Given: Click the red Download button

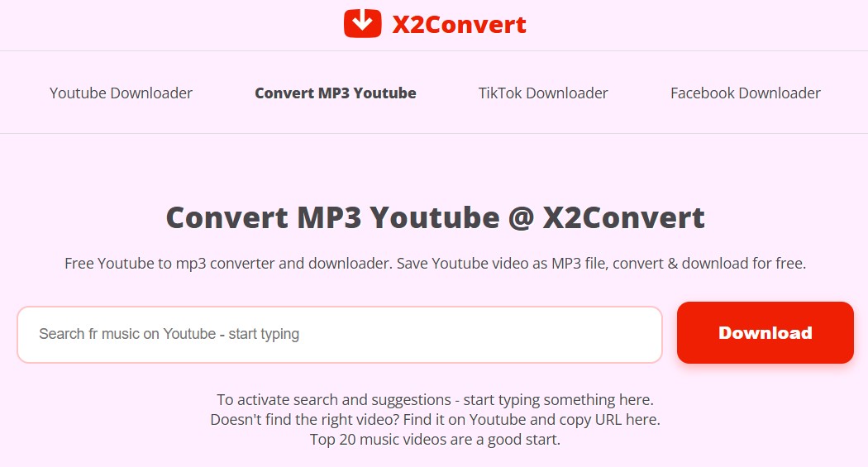Looking at the screenshot, I should [x=765, y=332].
